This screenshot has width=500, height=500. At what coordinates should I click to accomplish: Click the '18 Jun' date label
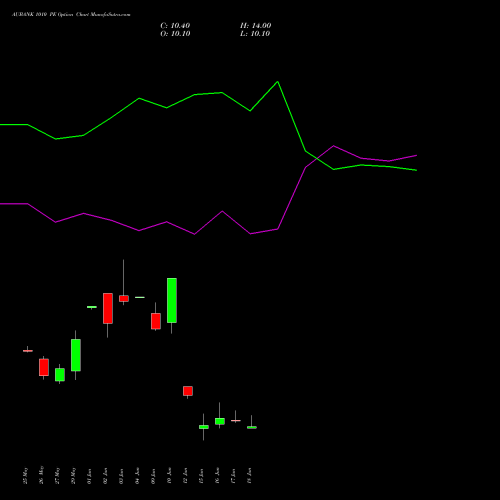click(250, 476)
